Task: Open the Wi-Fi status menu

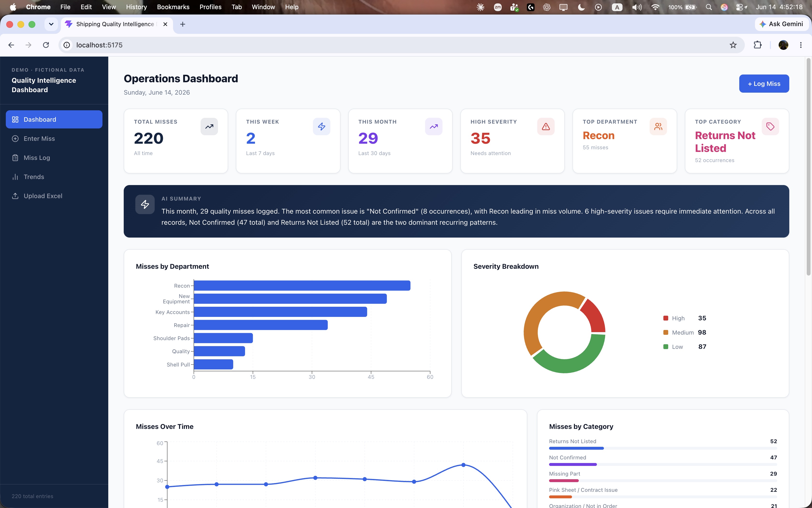Action: coord(655,7)
